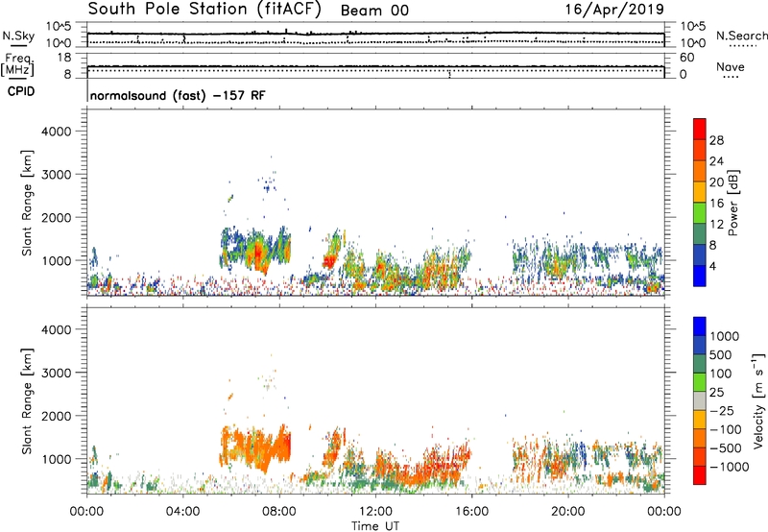
Task: Pick the velocity swatch above 1000
Action: pos(700,326)
